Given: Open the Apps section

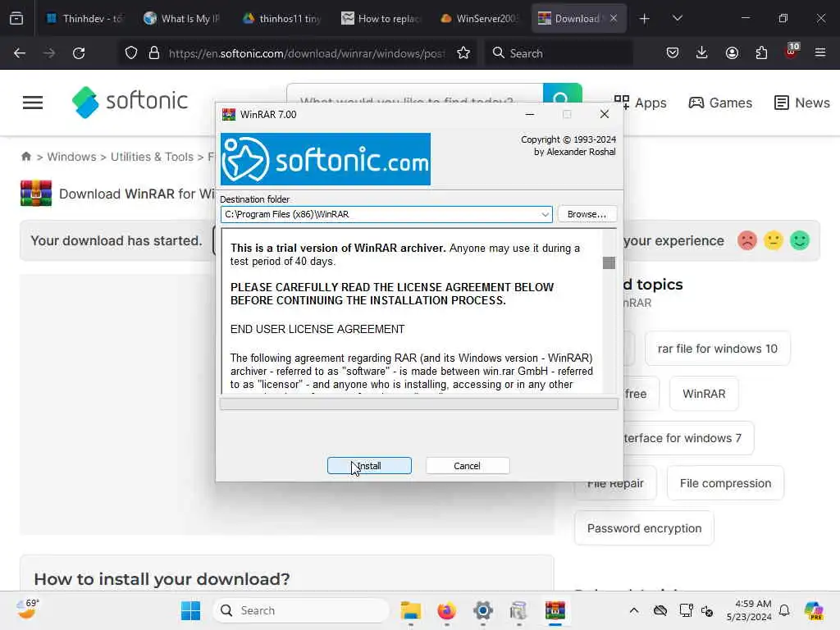Looking at the screenshot, I should [640, 103].
